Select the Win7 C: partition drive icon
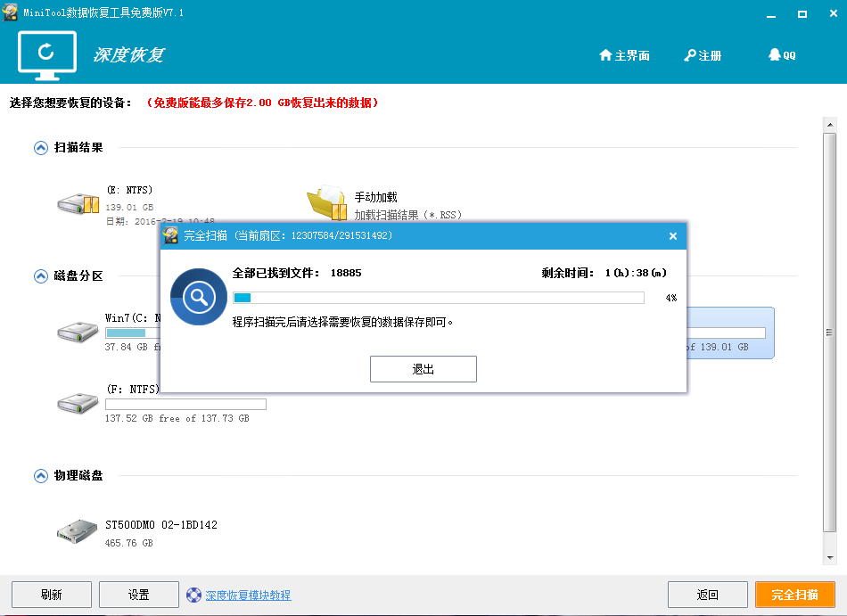Viewport: 847px width, 616px height. pos(78,331)
